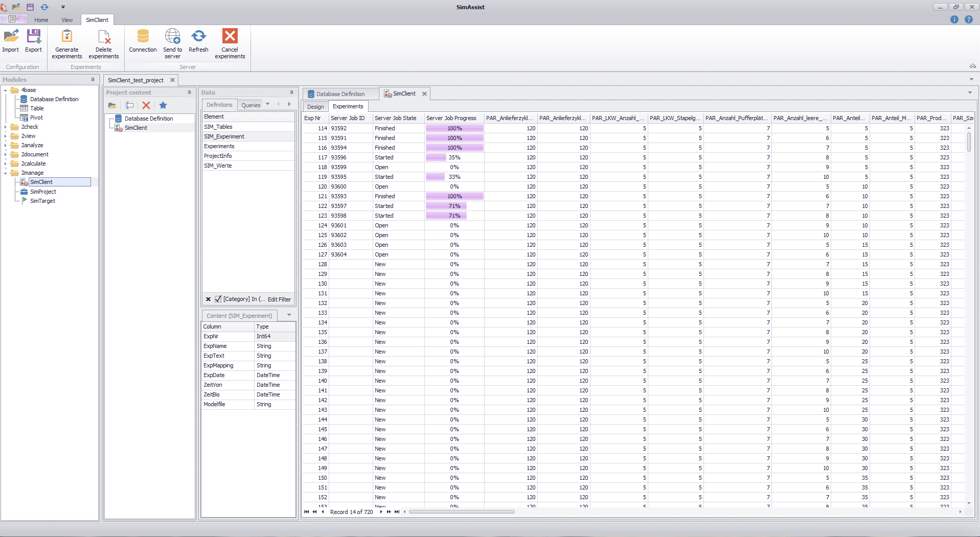
Task: Go to previous record in navigator
Action: [x=323, y=511]
